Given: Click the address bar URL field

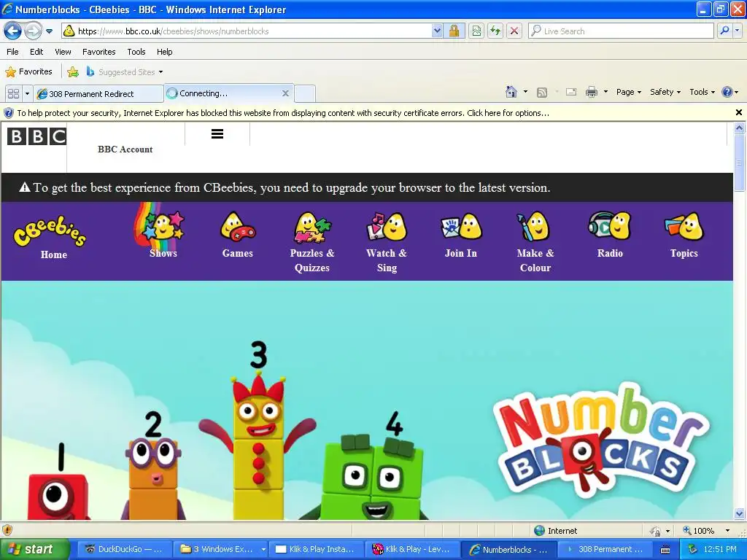Looking at the screenshot, I should pos(248,31).
